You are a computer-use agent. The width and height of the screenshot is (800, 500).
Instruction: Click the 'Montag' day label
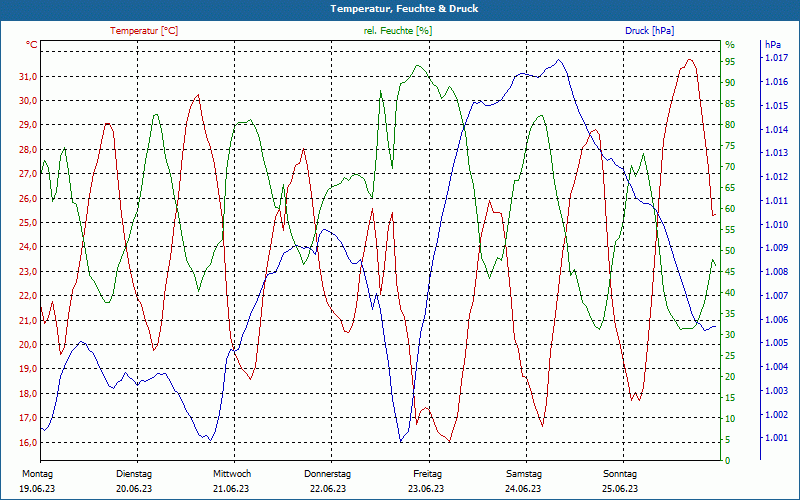[37, 474]
